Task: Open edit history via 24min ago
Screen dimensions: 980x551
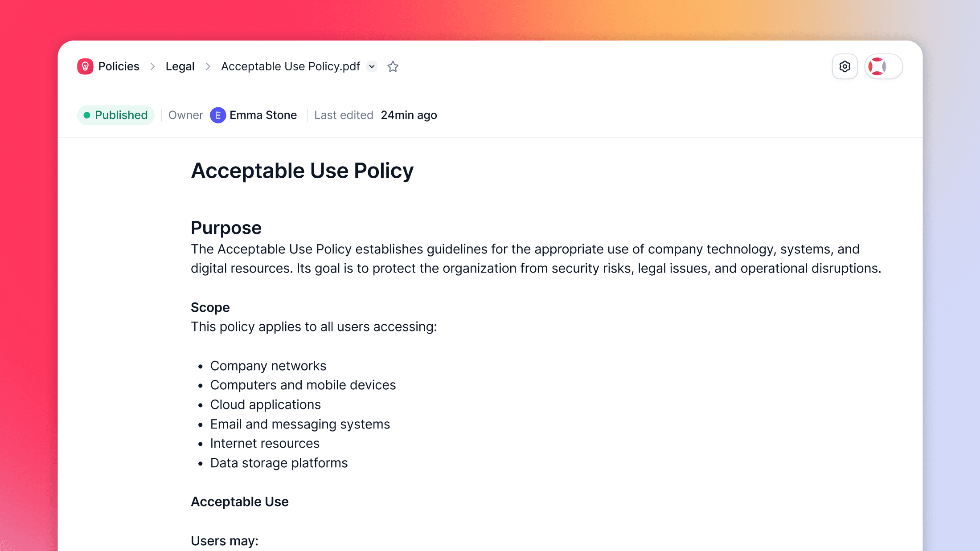Action: click(409, 115)
